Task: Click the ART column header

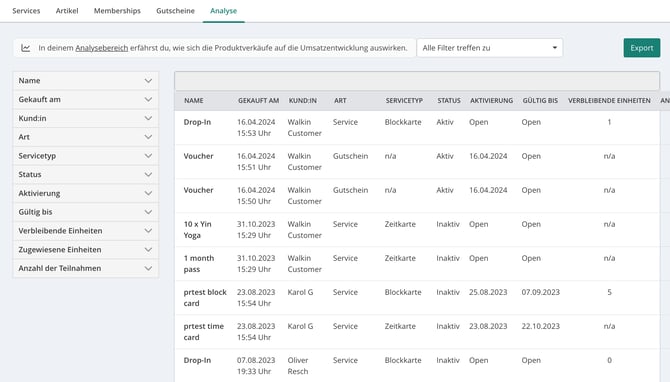Action: (340, 100)
